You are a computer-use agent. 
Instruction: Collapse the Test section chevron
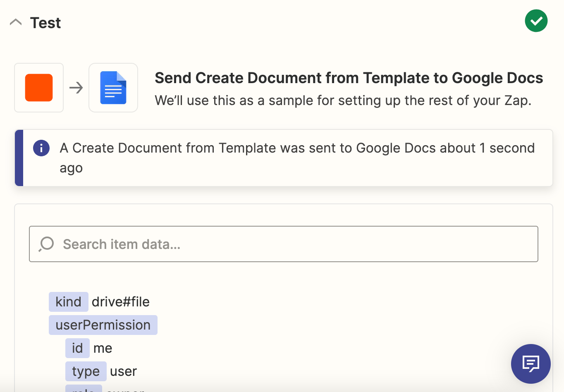pyautogui.click(x=16, y=22)
